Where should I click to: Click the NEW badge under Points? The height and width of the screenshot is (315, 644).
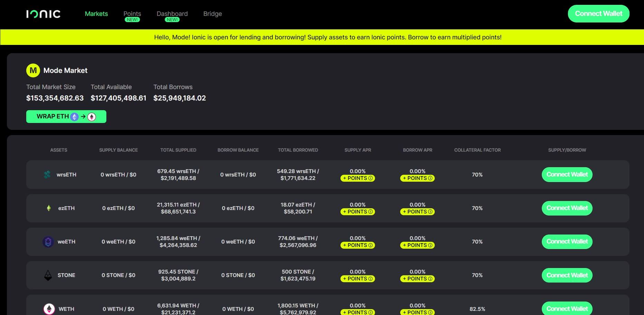click(132, 20)
